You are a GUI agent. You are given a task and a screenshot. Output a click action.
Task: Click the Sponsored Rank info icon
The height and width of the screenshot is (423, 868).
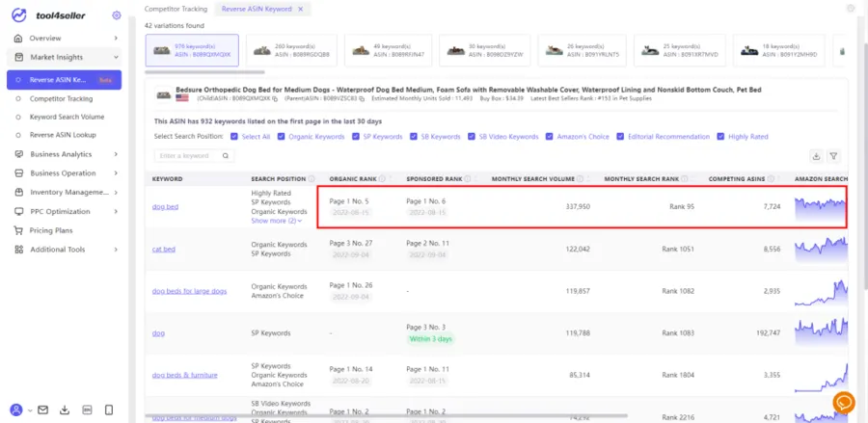coord(468,179)
